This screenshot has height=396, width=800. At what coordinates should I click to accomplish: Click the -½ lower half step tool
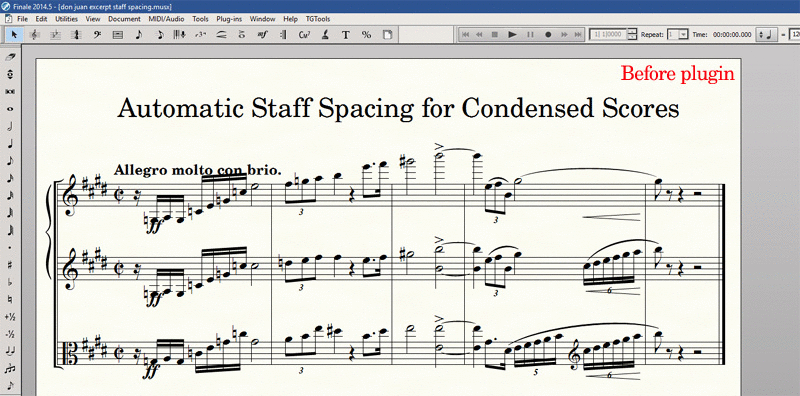click(x=10, y=334)
